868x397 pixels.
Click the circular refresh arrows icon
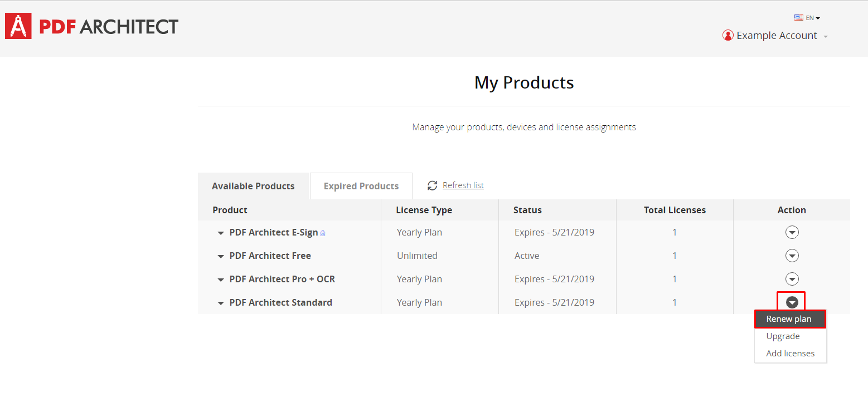point(432,185)
